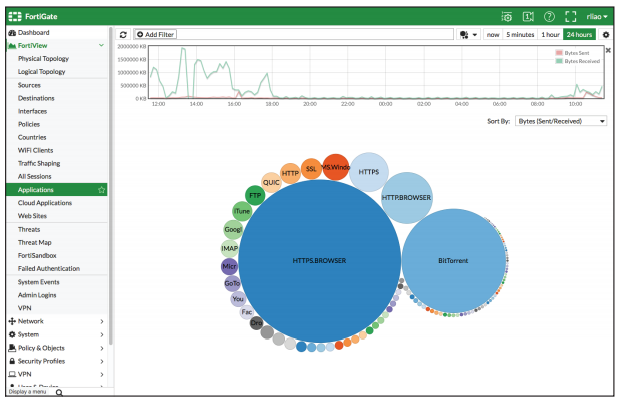619x402 pixels.
Task: Expand Policy & Objects chevron
Action: (x=102, y=348)
